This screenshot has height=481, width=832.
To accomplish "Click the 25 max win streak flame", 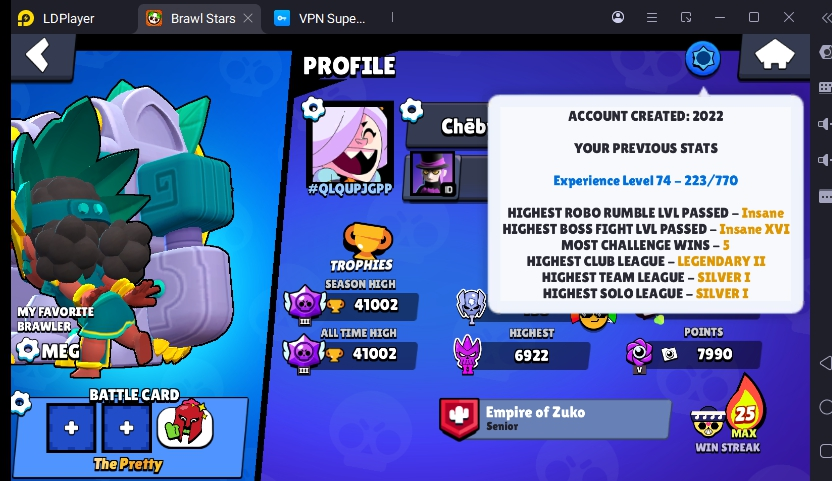I will tap(745, 408).
